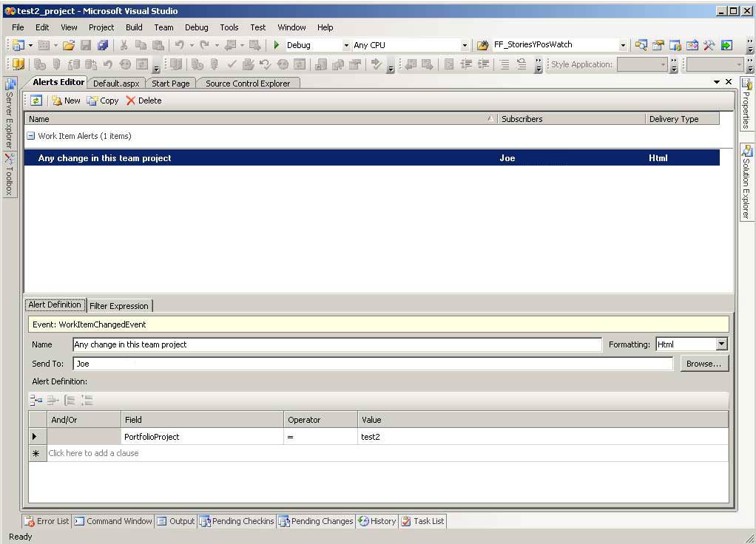This screenshot has width=756, height=544.
Task: Click the Properties Window toolbar icon
Action: (x=658, y=45)
